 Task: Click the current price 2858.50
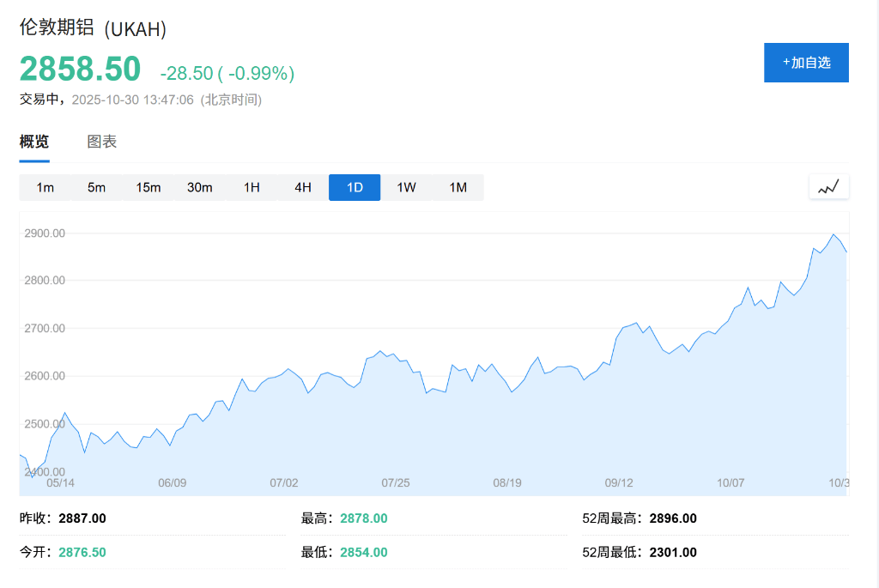coord(80,68)
